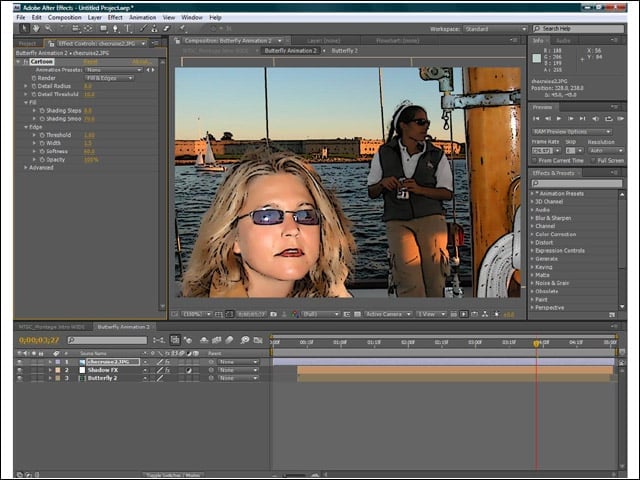Click the Search Help input field

click(x=578, y=29)
